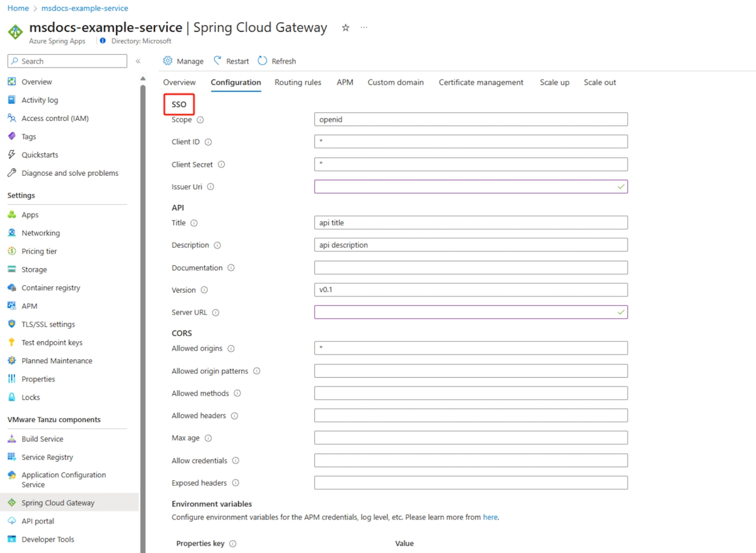Switch to the APM tab
756x553 pixels.
tap(345, 83)
